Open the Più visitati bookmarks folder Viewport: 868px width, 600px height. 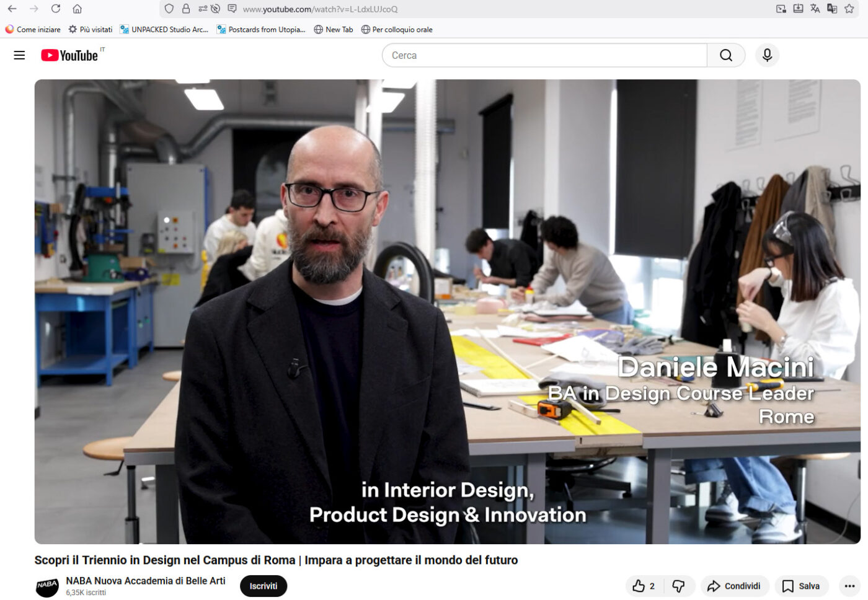point(91,29)
